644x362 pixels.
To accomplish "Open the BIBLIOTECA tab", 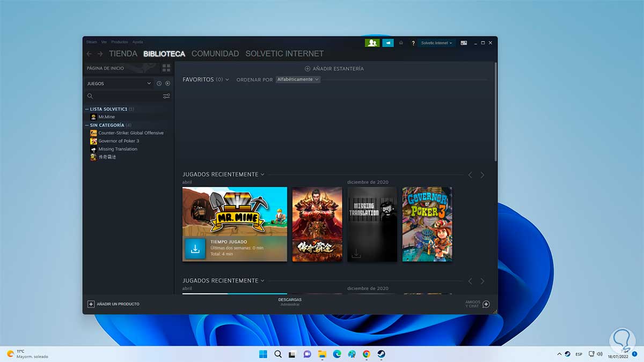I will [164, 54].
